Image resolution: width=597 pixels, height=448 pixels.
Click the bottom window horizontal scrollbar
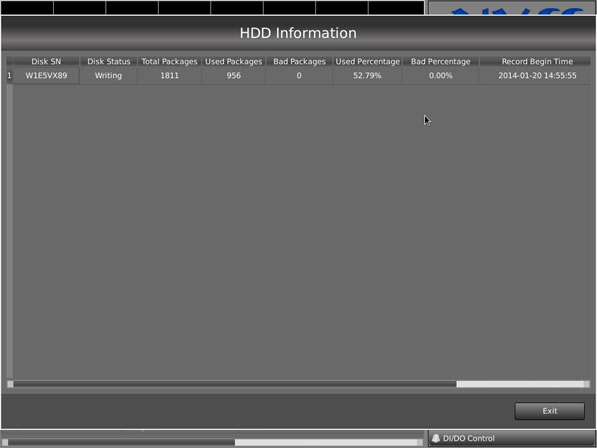click(x=212, y=442)
